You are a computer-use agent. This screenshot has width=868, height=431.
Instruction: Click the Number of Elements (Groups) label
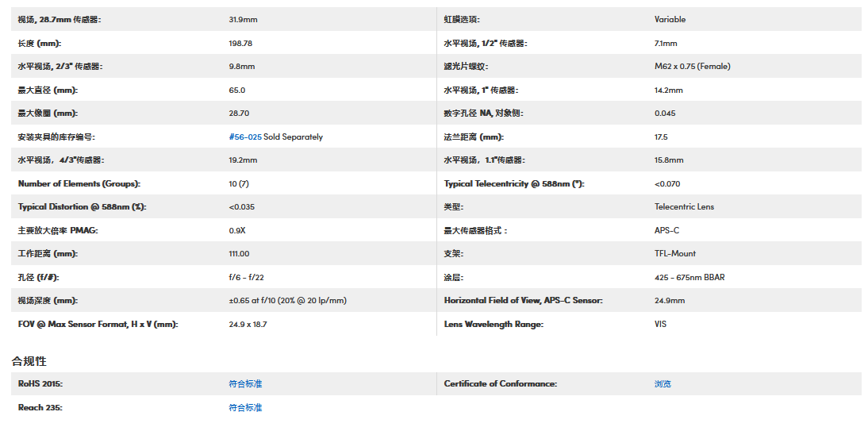click(x=79, y=183)
